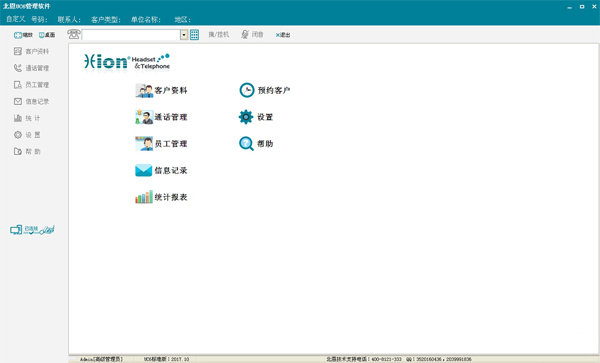Open 设置 gear icon in main panel
600x363 pixels.
tap(246, 117)
